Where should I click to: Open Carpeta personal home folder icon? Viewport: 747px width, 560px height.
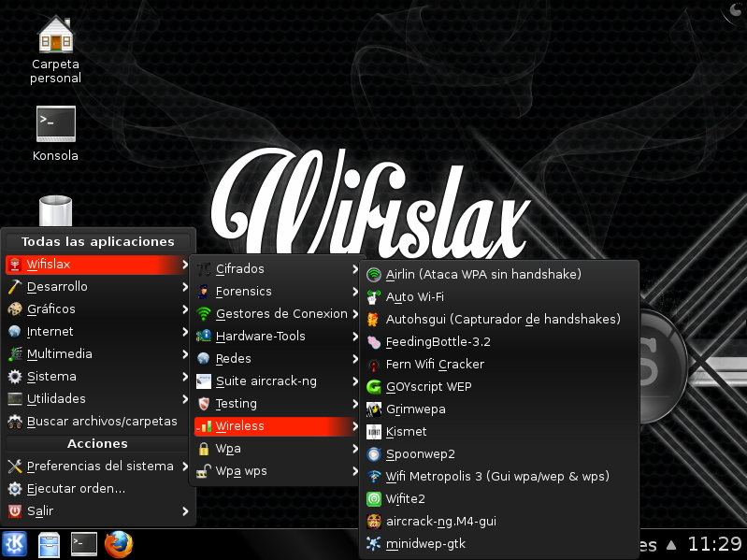click(56, 34)
